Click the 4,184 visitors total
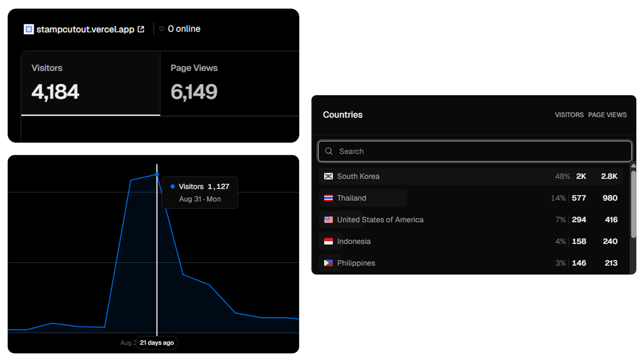 (55, 92)
